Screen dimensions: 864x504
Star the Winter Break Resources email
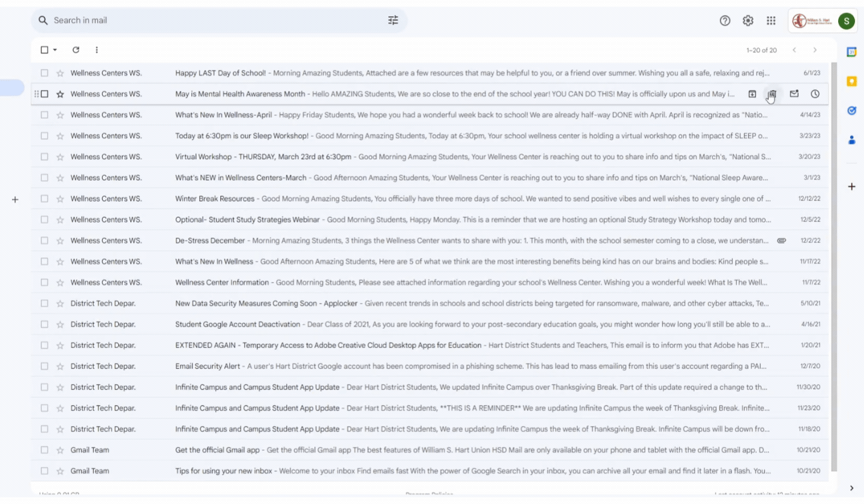coord(60,199)
